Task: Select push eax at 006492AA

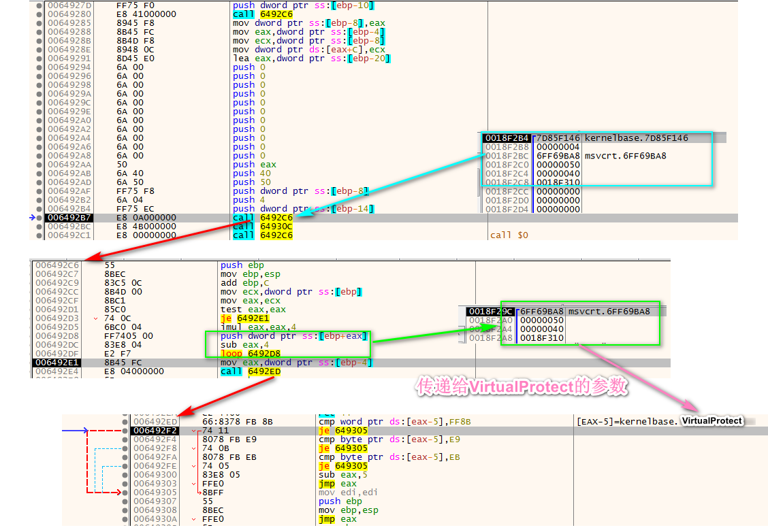Action: click(254, 165)
